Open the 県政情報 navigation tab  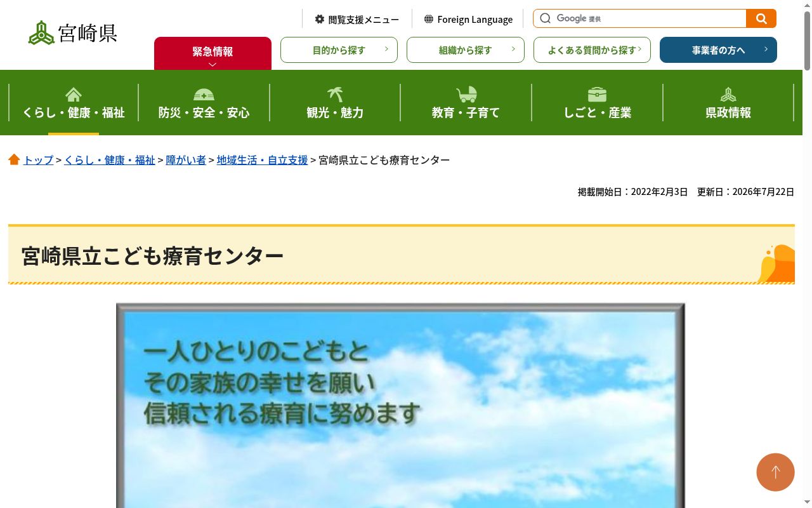click(728, 103)
